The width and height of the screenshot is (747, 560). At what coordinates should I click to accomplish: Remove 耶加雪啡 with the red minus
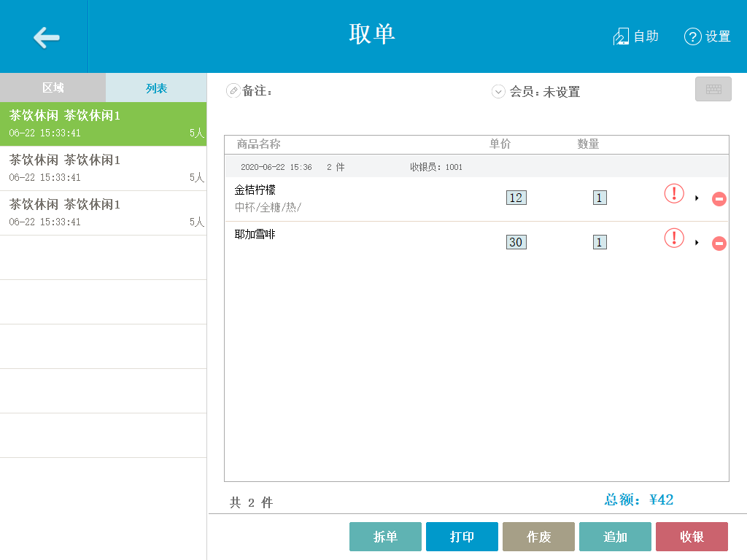coord(719,244)
